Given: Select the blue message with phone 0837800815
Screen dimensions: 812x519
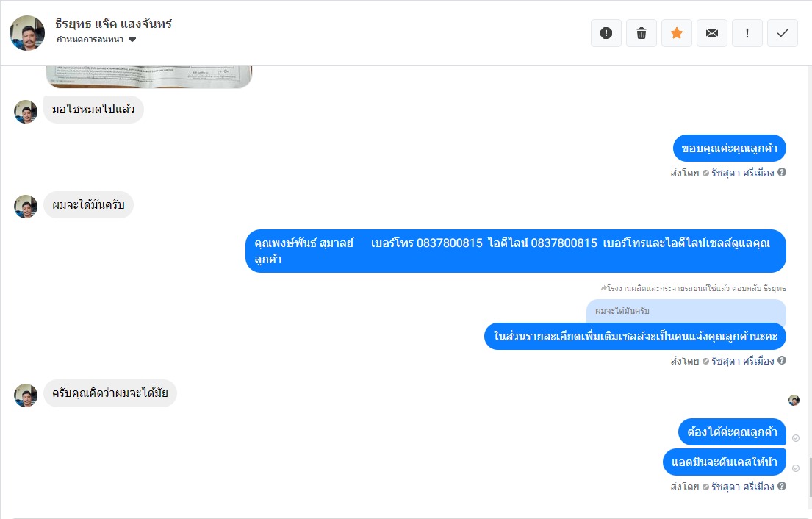Looking at the screenshot, I should 515,251.
